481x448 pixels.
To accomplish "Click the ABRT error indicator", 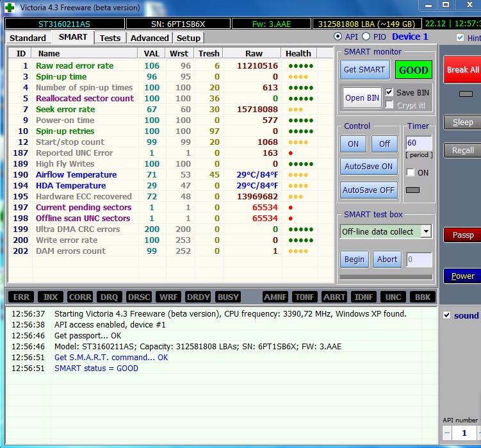I will pyautogui.click(x=334, y=297).
